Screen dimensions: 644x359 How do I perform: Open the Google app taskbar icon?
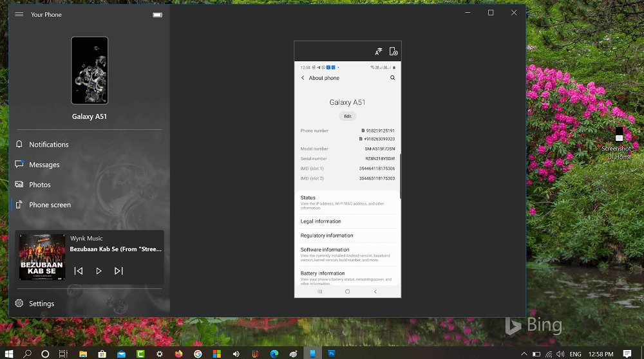pos(198,354)
